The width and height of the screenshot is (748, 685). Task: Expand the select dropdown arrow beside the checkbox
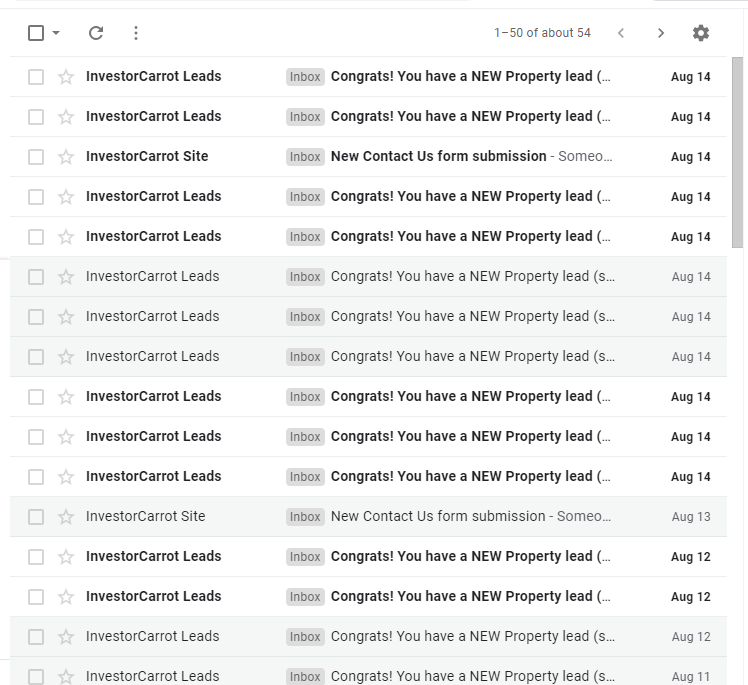tap(56, 33)
